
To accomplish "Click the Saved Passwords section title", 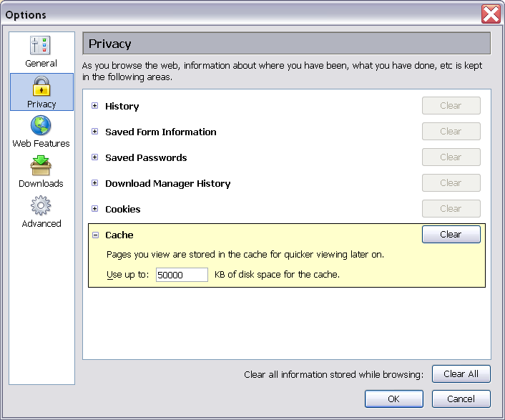I will 146,157.
